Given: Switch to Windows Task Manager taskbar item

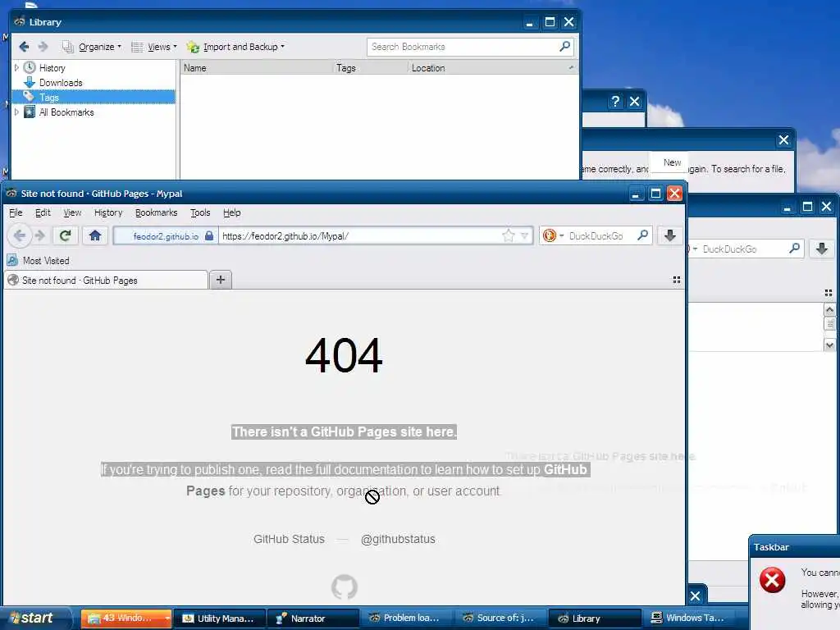Looking at the screenshot, I should point(687,619).
